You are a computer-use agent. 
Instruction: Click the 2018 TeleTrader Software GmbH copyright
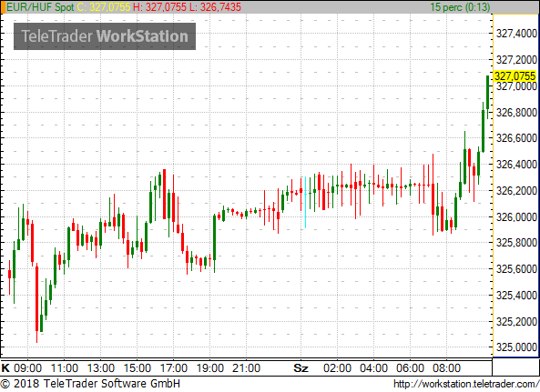[90, 384]
